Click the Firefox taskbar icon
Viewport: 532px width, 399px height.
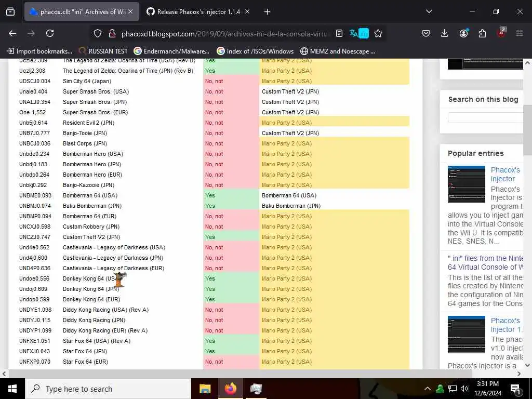coord(230,389)
